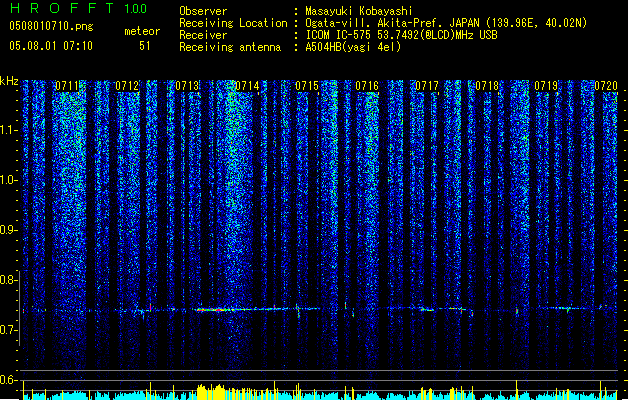Click the 1.1 kHz axis label
Image resolution: width=629 pixels, height=400 pixels.
tap(9, 130)
